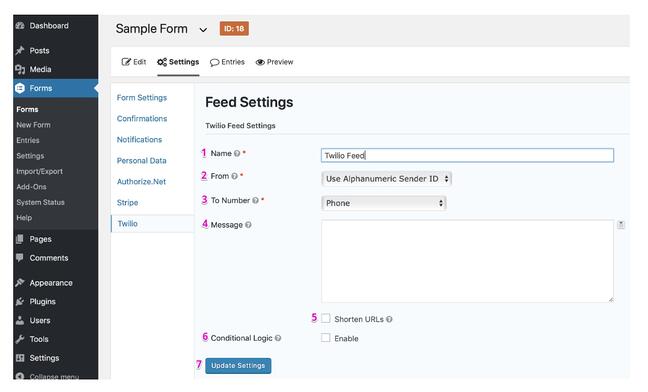The image size is (648, 392).
Task: Open System Status submenu link
Action: [40, 202]
